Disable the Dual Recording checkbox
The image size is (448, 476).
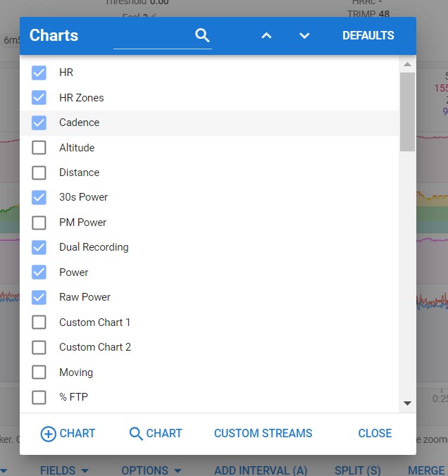coord(39,247)
